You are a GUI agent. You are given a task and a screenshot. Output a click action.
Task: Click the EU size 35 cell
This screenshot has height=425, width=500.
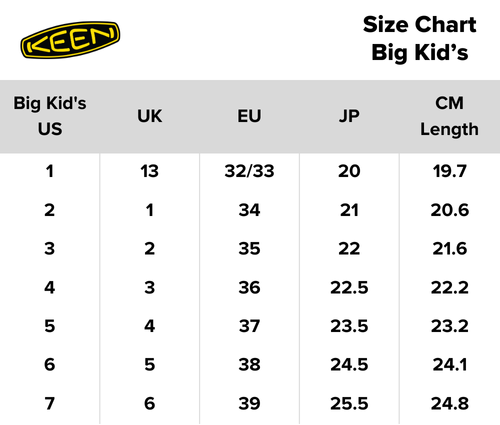coord(249,249)
